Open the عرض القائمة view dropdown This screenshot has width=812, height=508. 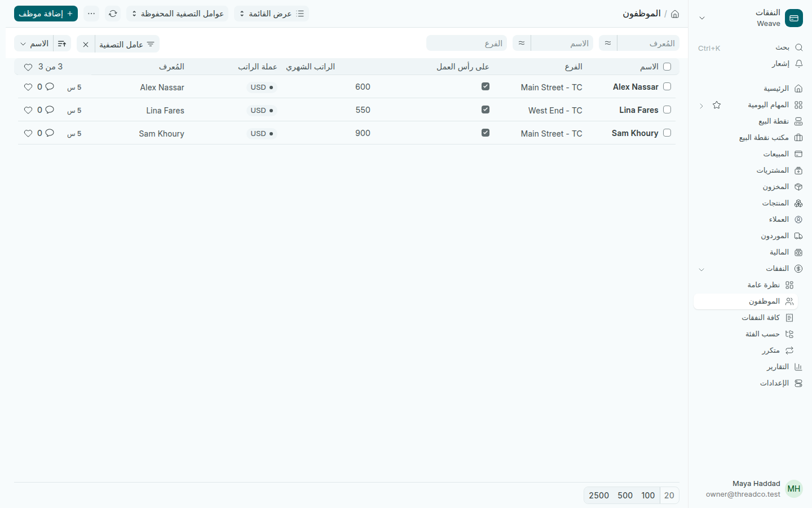271,14
